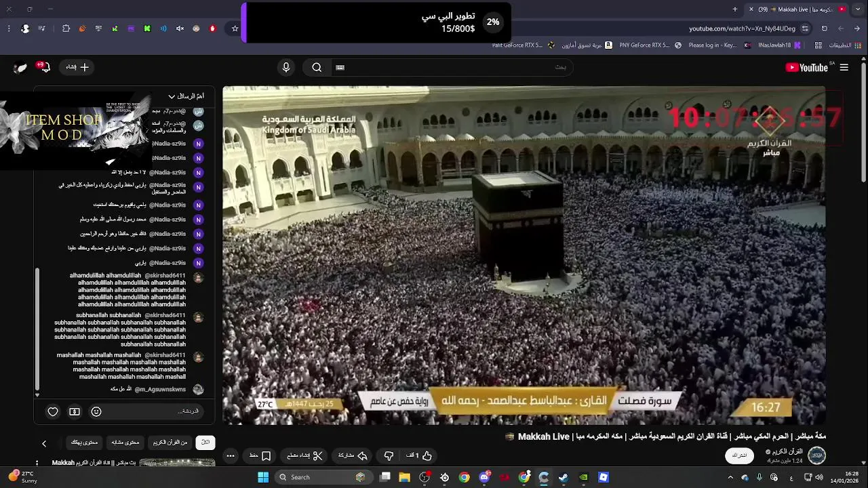Open site info icon in address bar
The width and height of the screenshot is (868, 488).
click(805, 28)
